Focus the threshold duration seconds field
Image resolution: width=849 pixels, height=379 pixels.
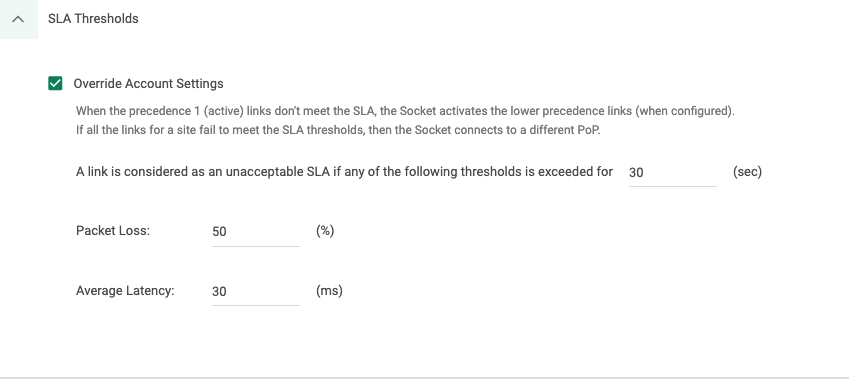coord(672,172)
